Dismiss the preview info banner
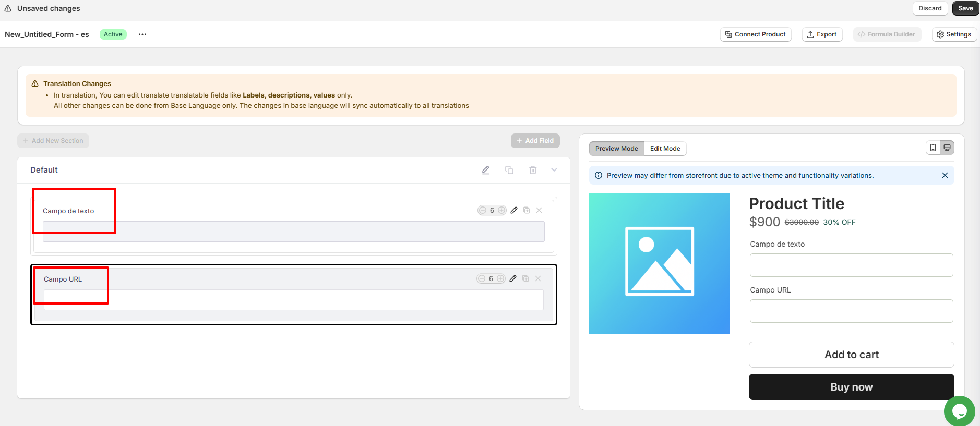980x426 pixels. tap(945, 175)
